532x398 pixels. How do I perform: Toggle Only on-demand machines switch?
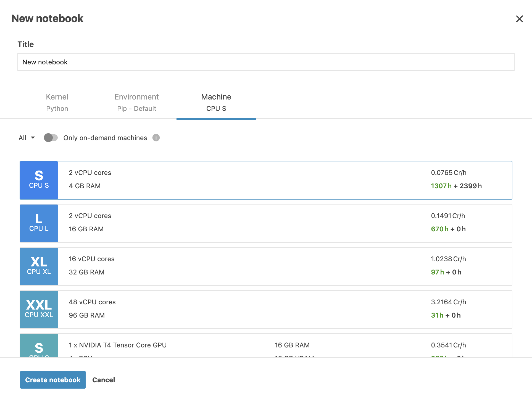(x=51, y=138)
